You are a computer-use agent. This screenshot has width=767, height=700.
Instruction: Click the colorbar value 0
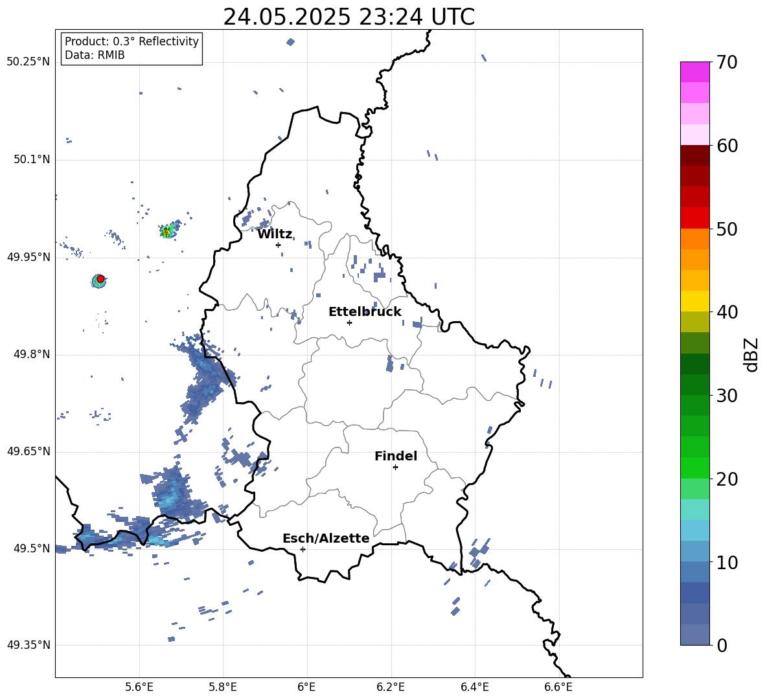tap(722, 646)
